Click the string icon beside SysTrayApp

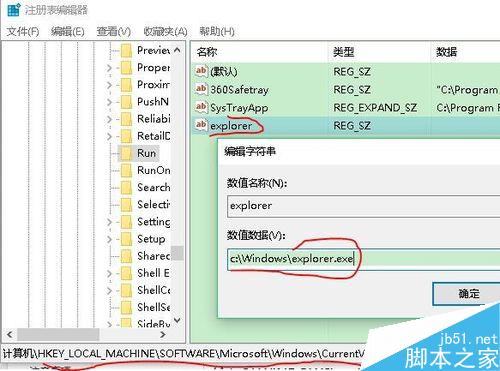pos(201,107)
